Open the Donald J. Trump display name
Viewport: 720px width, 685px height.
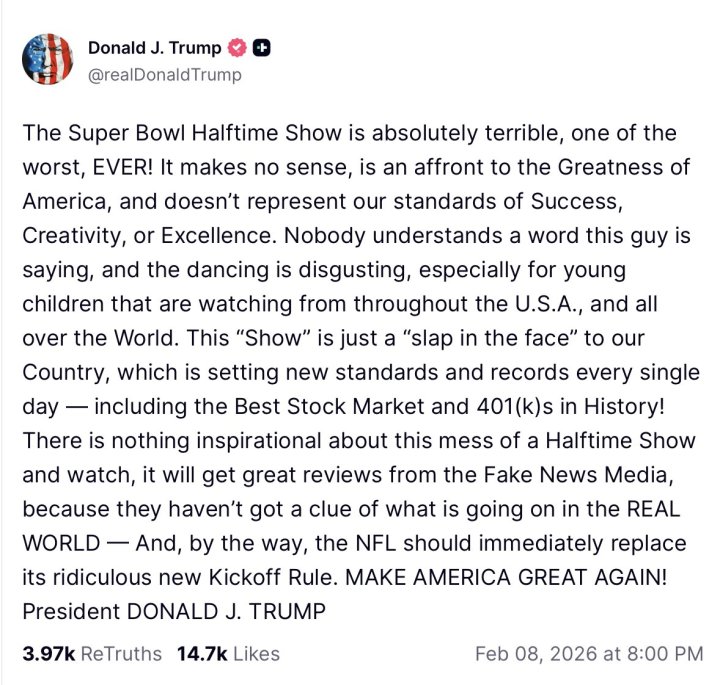coord(155,48)
